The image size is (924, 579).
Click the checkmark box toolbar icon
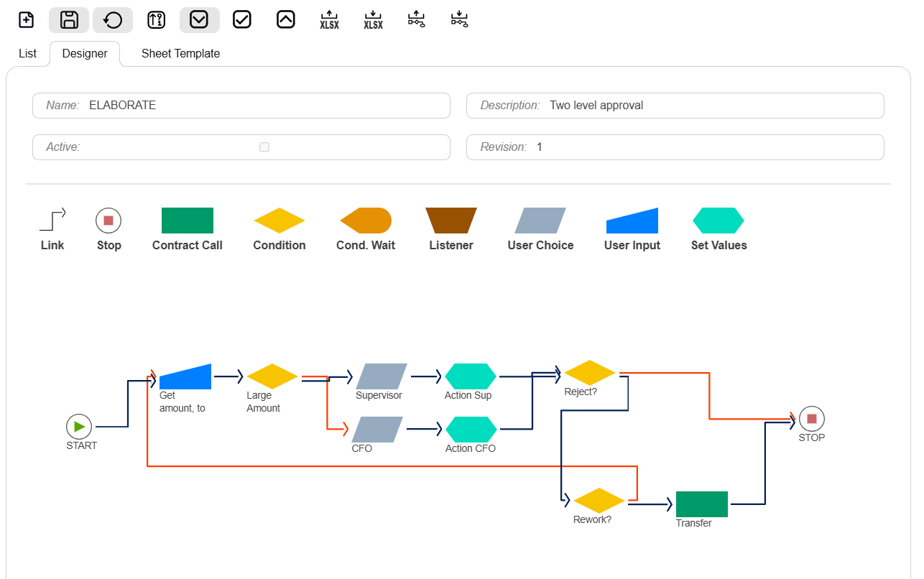(x=242, y=20)
